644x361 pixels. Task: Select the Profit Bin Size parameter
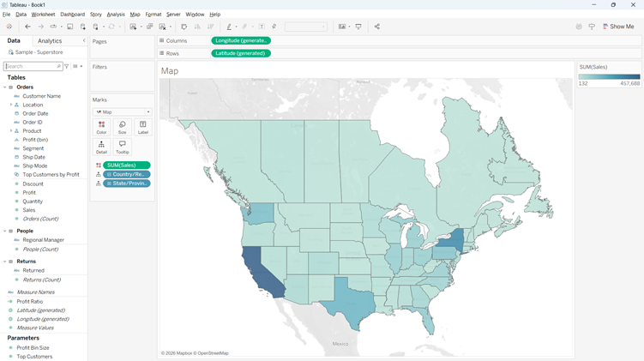(33, 348)
